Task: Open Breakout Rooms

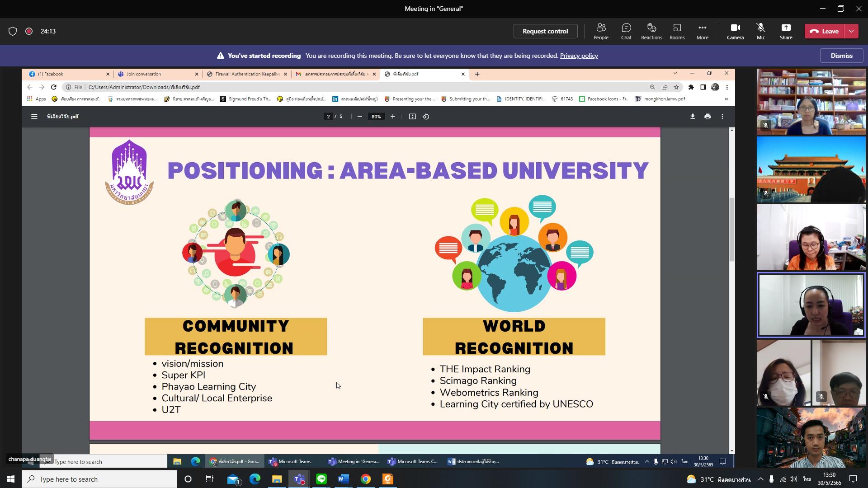Action: 677,31
